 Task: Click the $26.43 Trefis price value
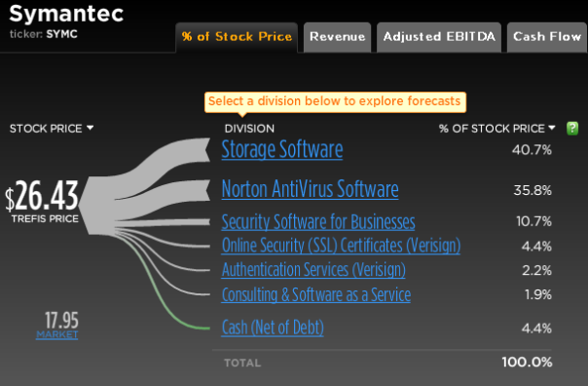(x=41, y=196)
